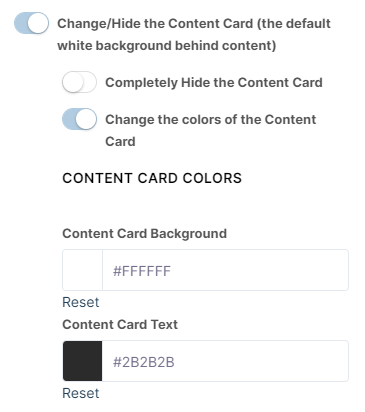Open the dark Content Card Text swatch
The width and height of the screenshot is (365, 412).
[82, 361]
